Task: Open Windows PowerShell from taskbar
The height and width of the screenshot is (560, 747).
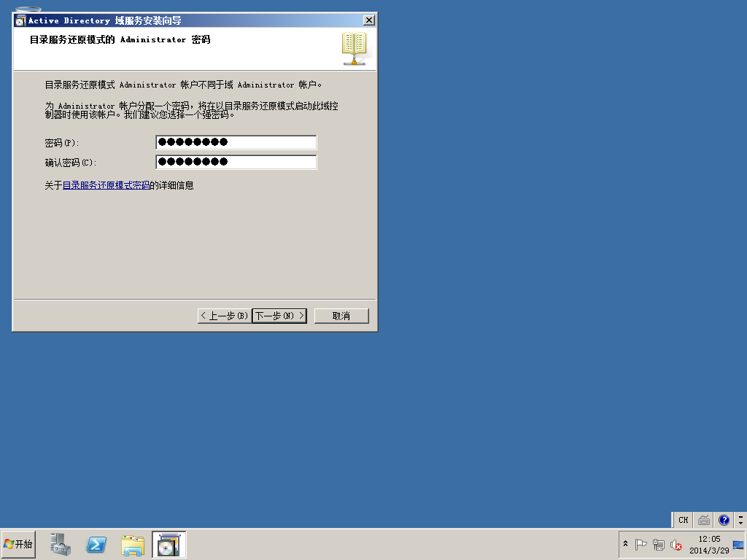Action: (x=96, y=544)
